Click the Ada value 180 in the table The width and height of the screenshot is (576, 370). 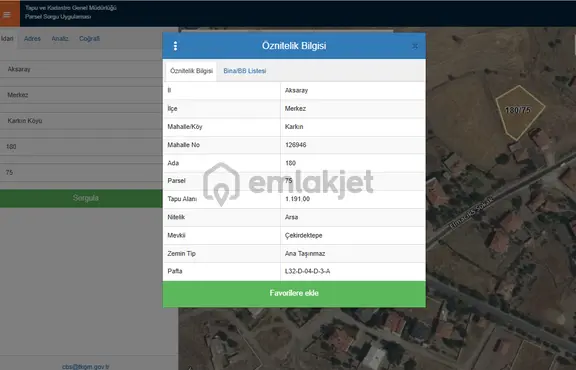pos(290,163)
